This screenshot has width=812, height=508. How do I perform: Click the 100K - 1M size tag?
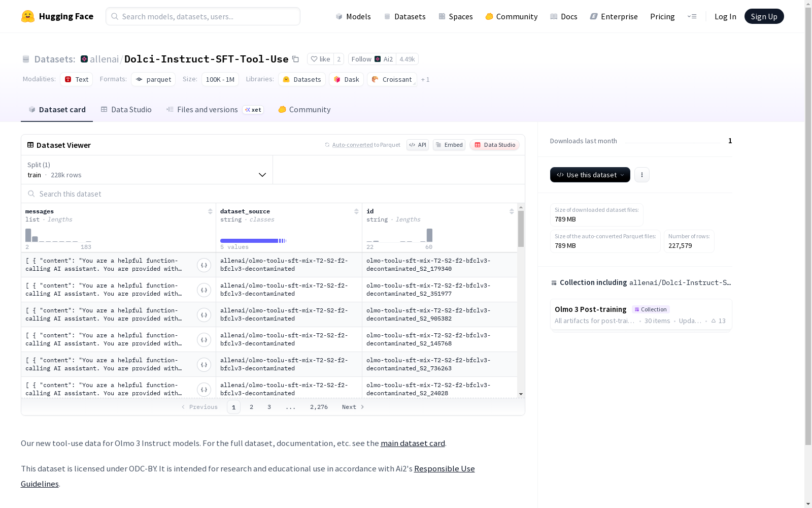[x=220, y=79]
